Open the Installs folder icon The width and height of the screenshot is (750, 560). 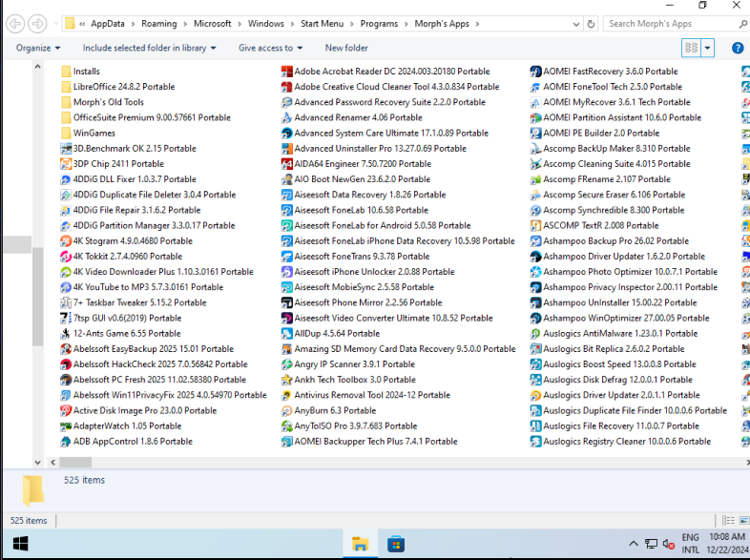pyautogui.click(x=66, y=72)
